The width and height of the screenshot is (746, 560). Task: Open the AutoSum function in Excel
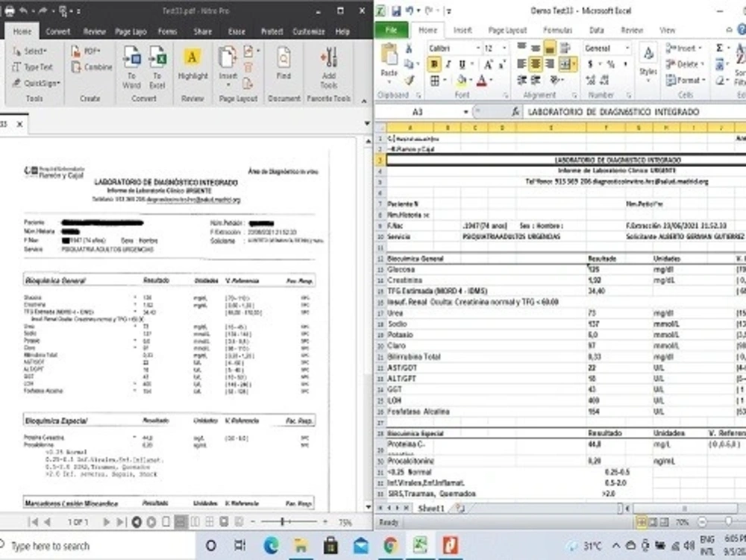(718, 46)
